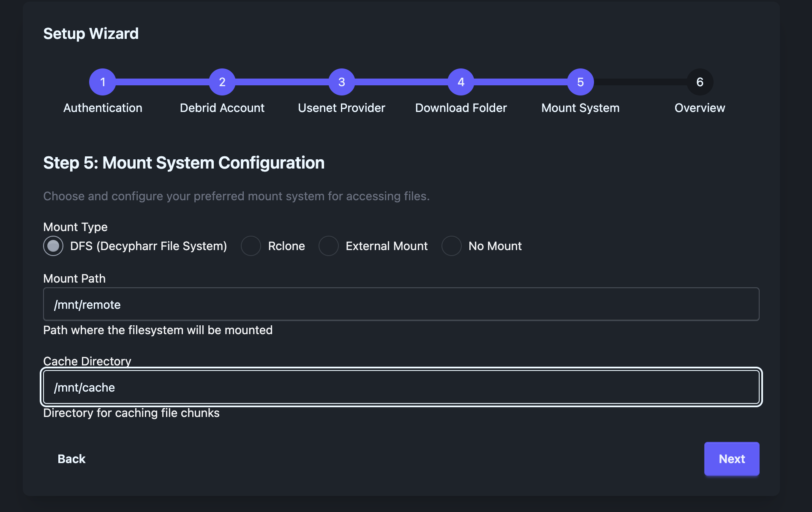Click step 2 Debrid Account circle
The image size is (812, 512).
tap(222, 82)
